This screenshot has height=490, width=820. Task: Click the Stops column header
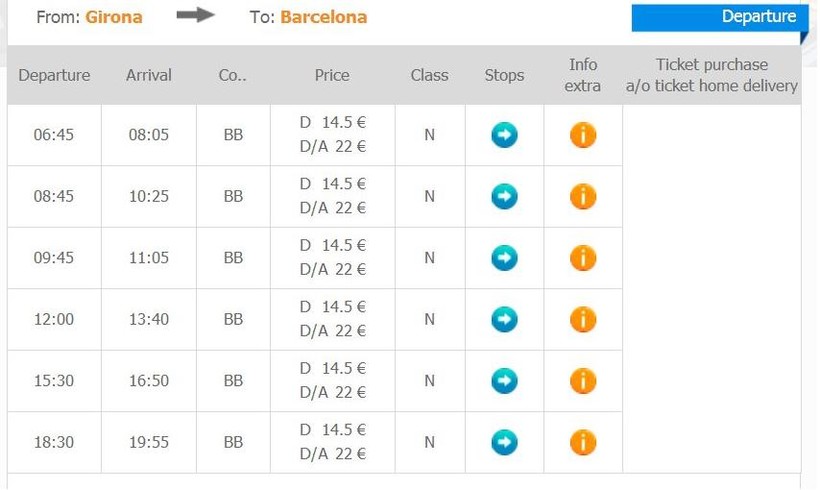tap(504, 75)
